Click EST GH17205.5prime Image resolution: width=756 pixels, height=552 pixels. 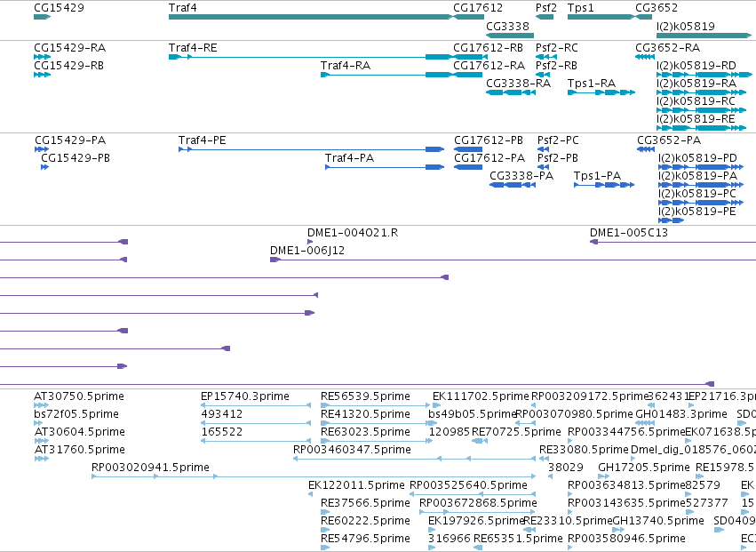(x=603, y=476)
